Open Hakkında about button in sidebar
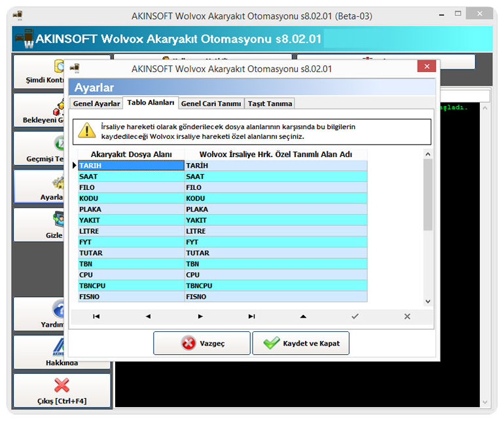This screenshot has height=421, width=504. [39, 352]
